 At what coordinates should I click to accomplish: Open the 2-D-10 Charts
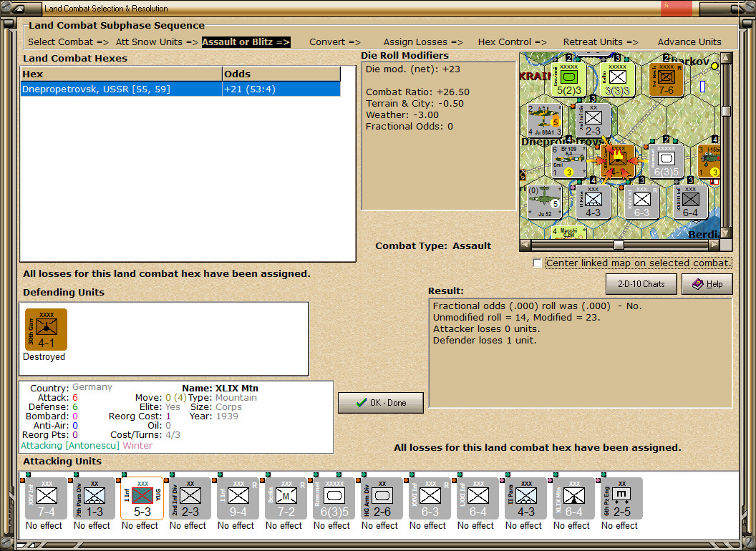tap(641, 284)
